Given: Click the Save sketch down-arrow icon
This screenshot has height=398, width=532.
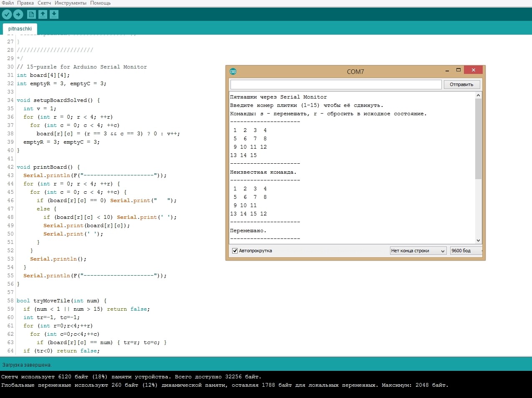Looking at the screenshot, I should [x=54, y=15].
